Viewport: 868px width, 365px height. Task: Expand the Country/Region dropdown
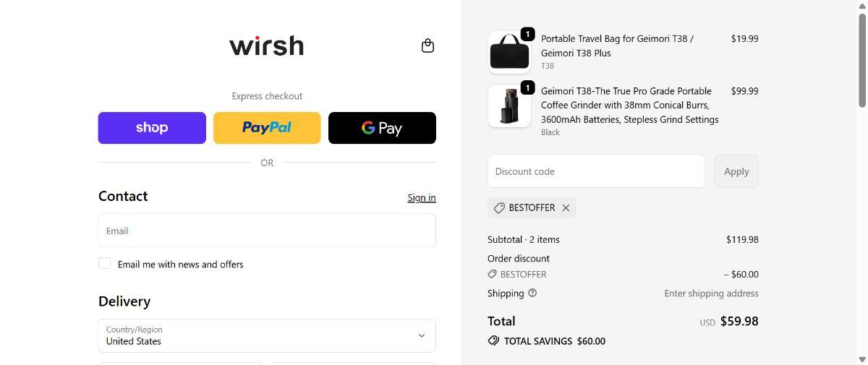pos(266,335)
